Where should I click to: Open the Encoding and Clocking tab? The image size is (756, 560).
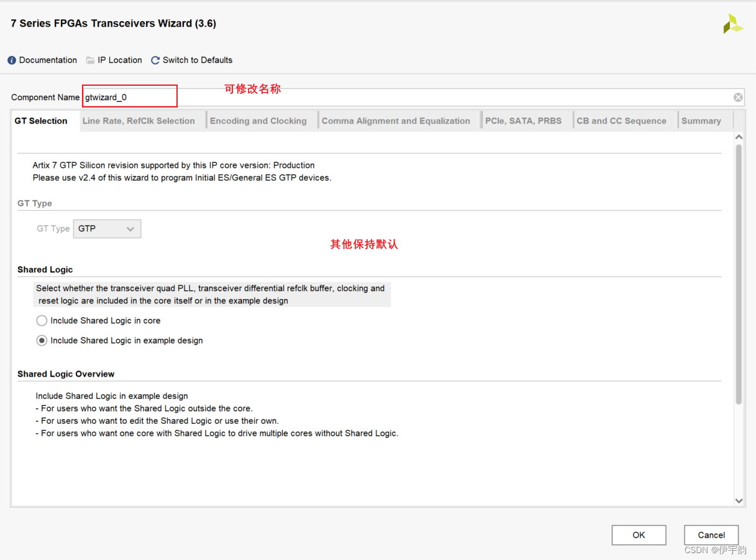pos(258,121)
